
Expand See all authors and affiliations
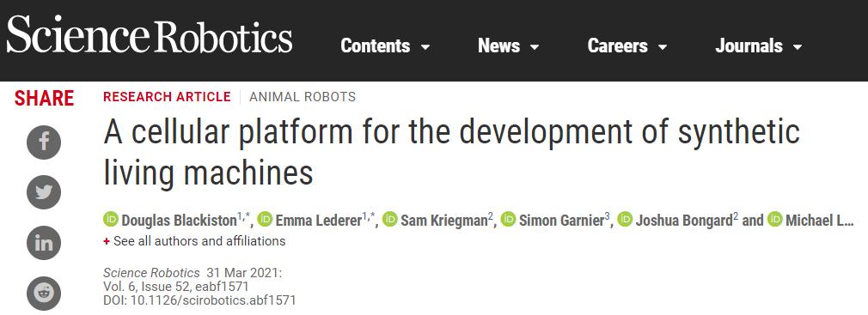click(194, 241)
